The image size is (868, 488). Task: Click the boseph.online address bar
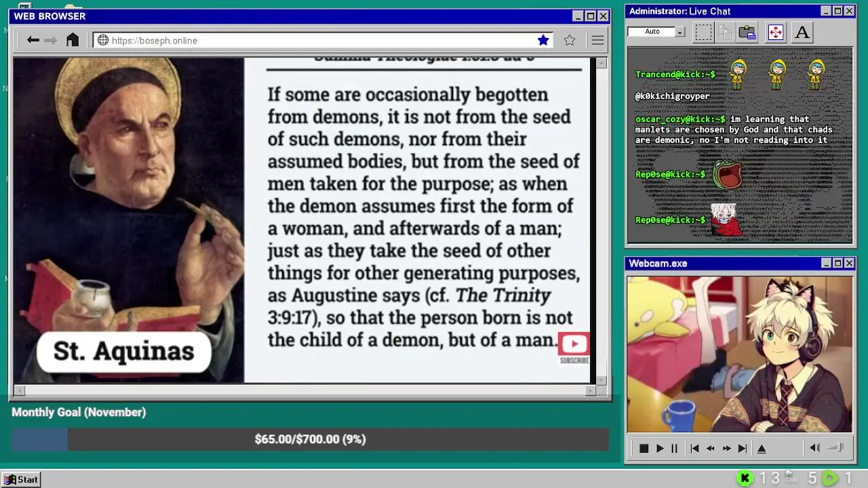pos(322,41)
